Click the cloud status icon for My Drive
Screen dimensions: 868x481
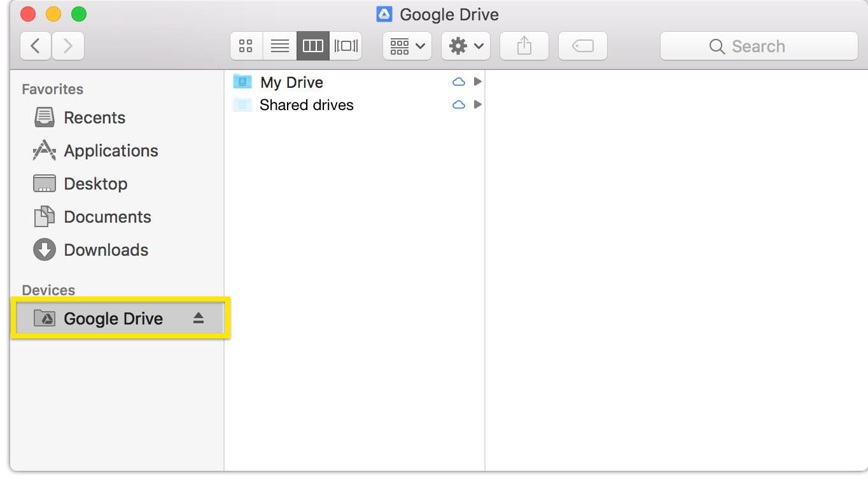click(x=458, y=82)
